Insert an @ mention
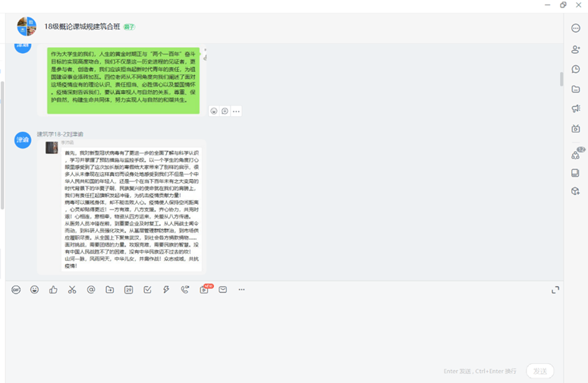Screen dimensions: 588x383 pos(91,290)
